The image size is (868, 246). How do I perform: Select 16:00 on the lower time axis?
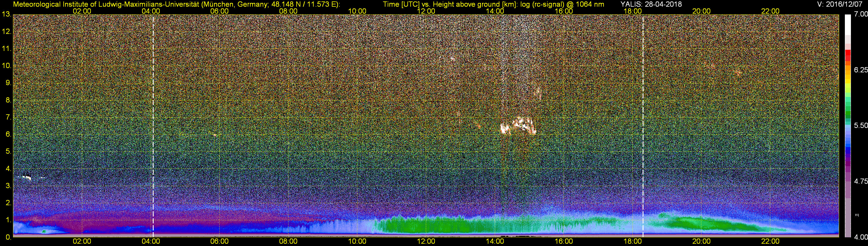(564, 241)
